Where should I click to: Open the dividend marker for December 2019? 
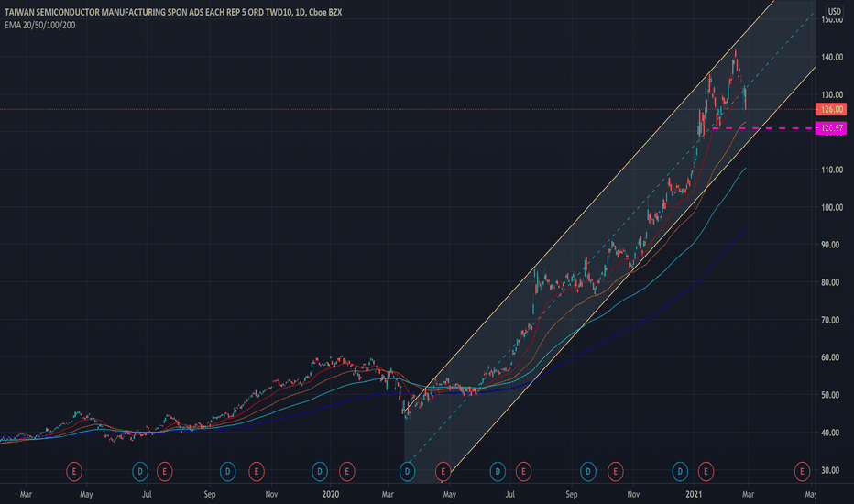(320, 471)
